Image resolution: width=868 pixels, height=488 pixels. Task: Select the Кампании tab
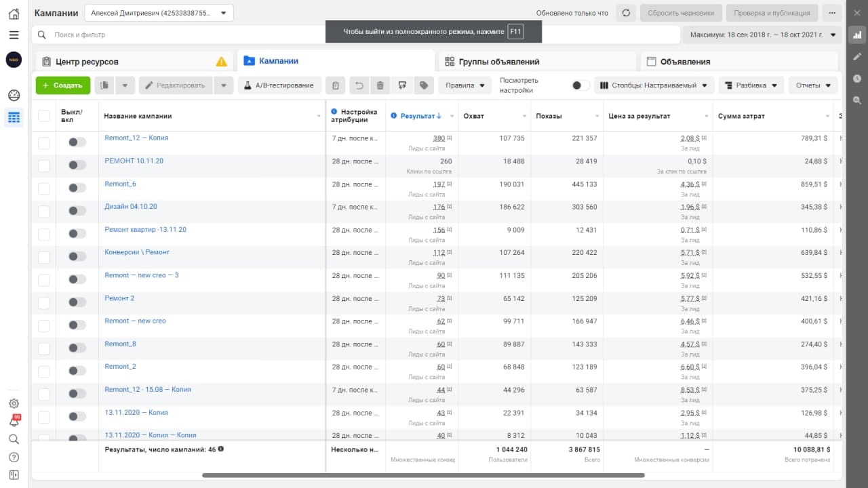click(x=336, y=61)
